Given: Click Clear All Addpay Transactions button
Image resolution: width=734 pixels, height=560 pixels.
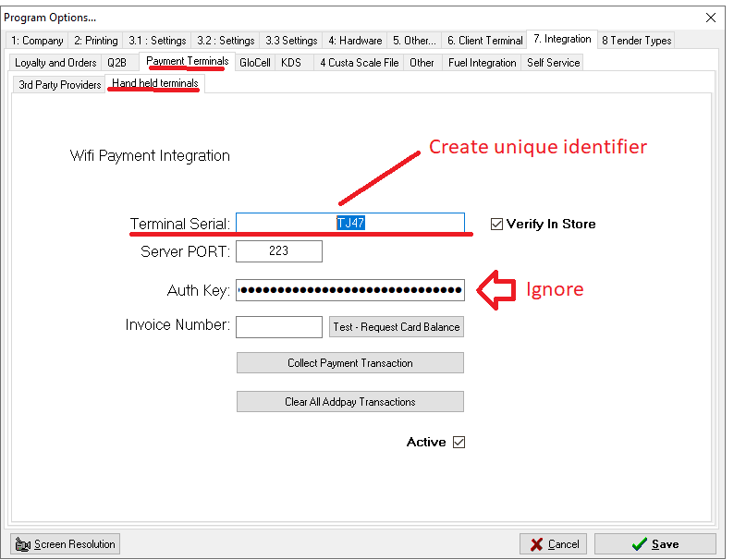Looking at the screenshot, I should coord(350,402).
